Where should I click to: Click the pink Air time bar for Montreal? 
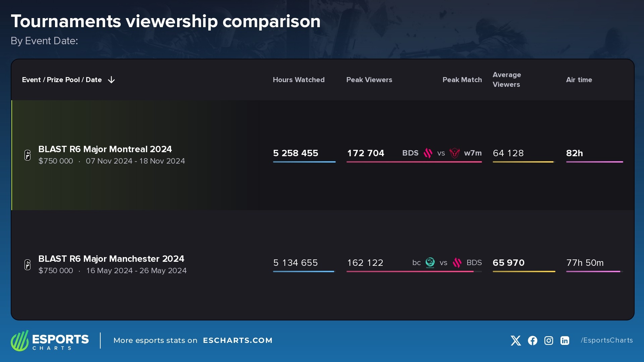coord(595,162)
